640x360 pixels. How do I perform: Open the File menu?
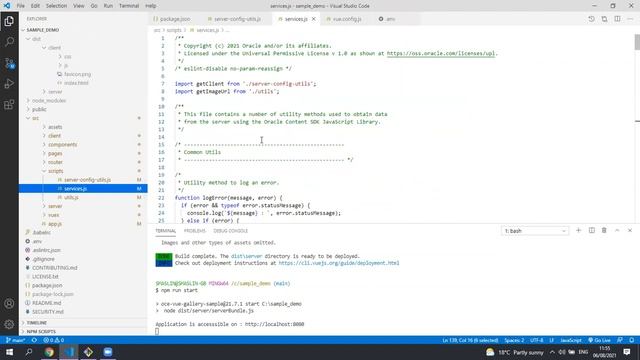(20, 6)
